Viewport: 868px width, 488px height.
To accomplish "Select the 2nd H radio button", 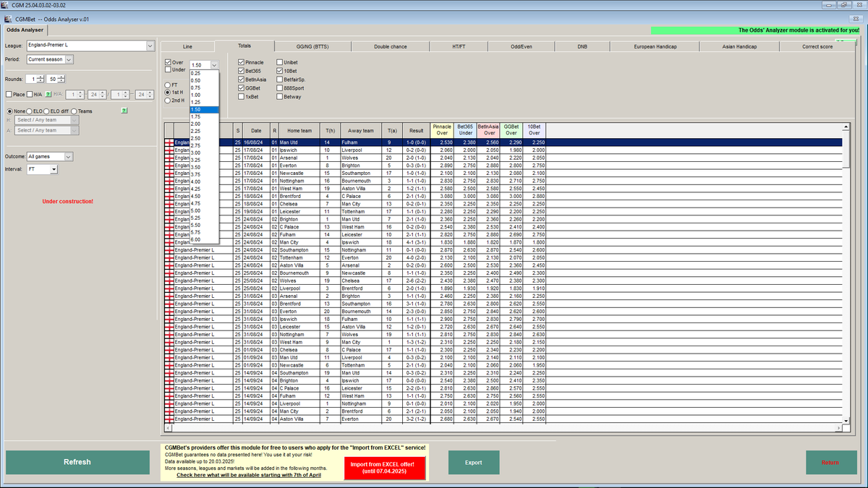I will click(169, 100).
